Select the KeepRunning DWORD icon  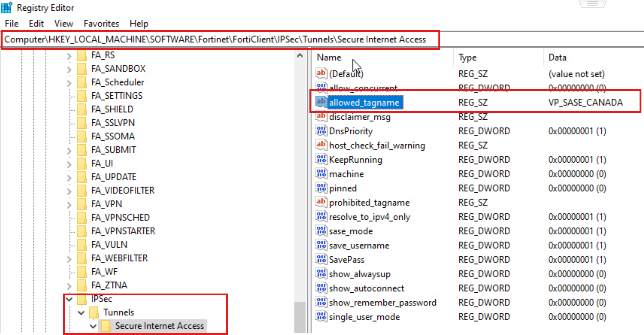321,159
